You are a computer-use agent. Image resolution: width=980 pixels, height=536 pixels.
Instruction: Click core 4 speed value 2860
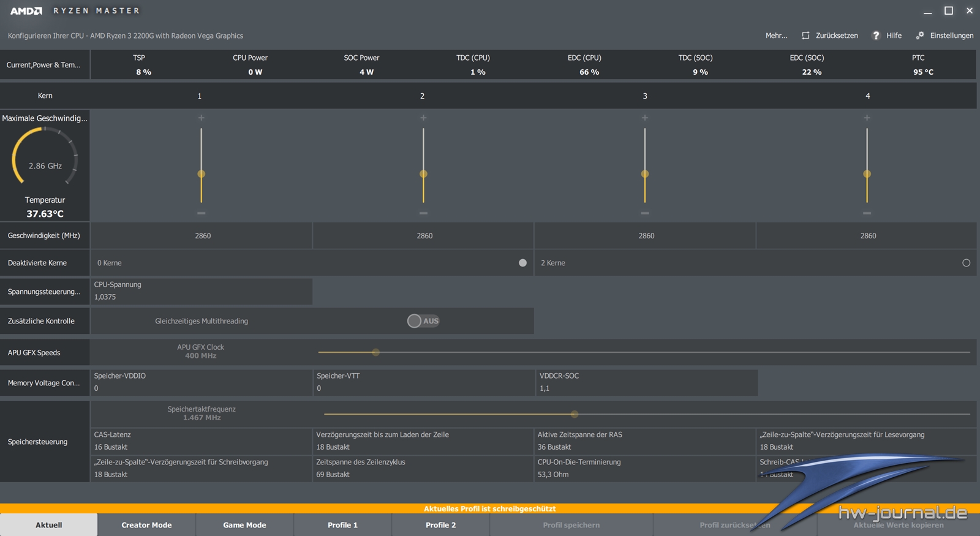[868, 236]
